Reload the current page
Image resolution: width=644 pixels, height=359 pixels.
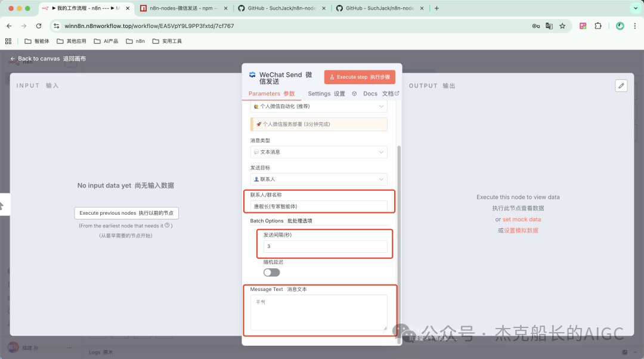point(39,26)
